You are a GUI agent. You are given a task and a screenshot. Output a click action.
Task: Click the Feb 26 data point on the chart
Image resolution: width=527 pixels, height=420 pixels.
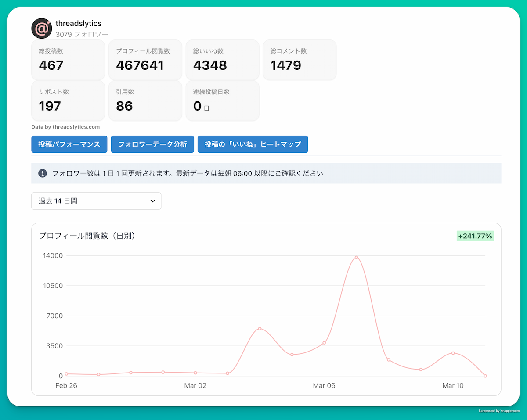[x=66, y=374]
